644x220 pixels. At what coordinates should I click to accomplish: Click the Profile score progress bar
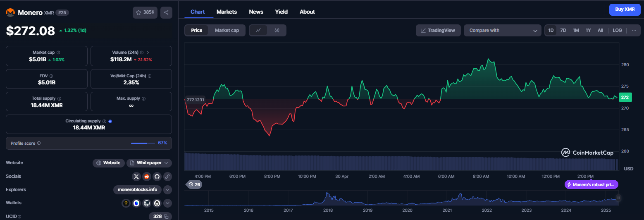click(143, 143)
